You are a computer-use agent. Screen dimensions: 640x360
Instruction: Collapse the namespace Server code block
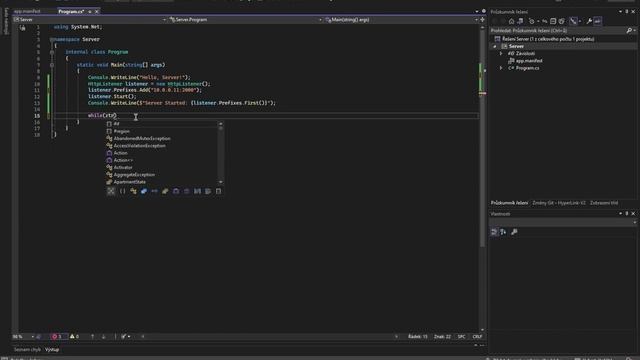pyautogui.click(x=52, y=40)
